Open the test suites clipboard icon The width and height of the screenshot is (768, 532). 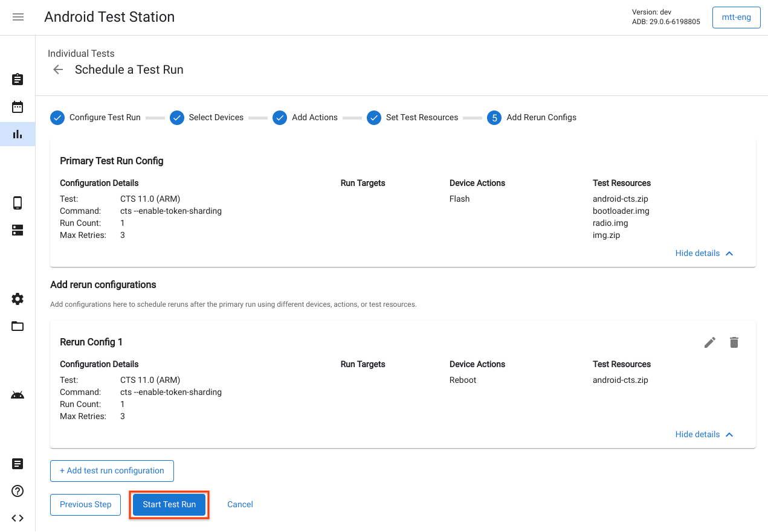(x=18, y=80)
